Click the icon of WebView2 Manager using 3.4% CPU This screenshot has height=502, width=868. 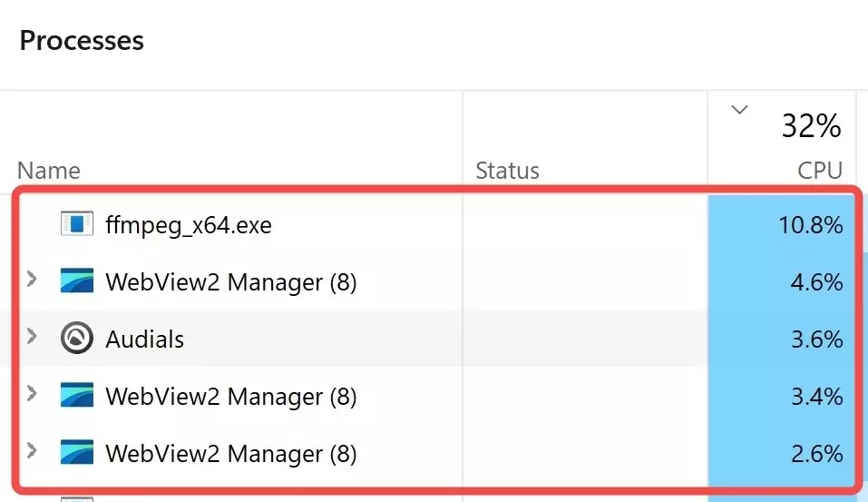tap(76, 395)
